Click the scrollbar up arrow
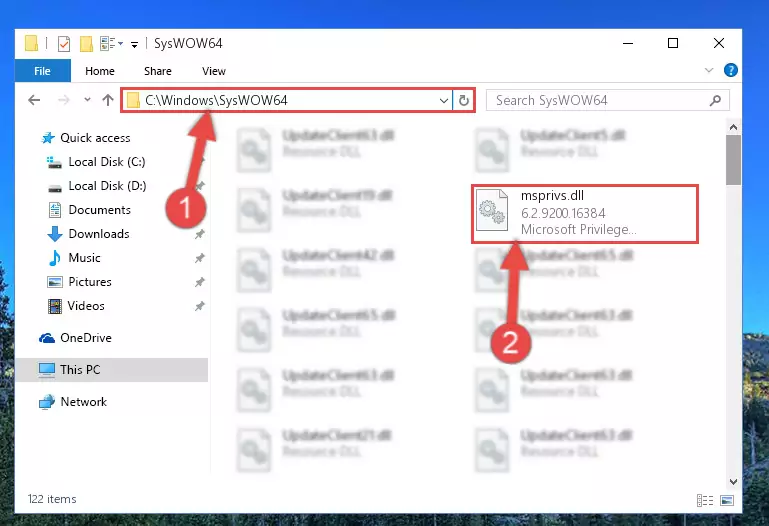Image resolution: width=769 pixels, height=526 pixels. 733,127
